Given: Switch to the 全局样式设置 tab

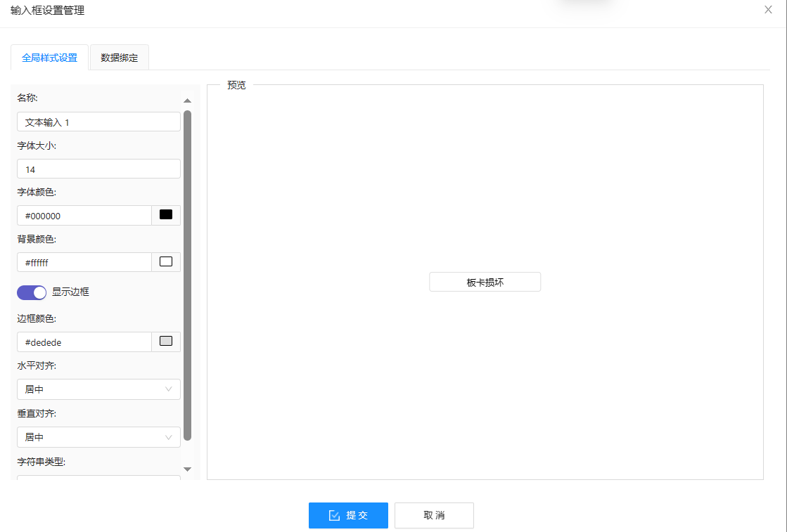Looking at the screenshot, I should click(49, 58).
